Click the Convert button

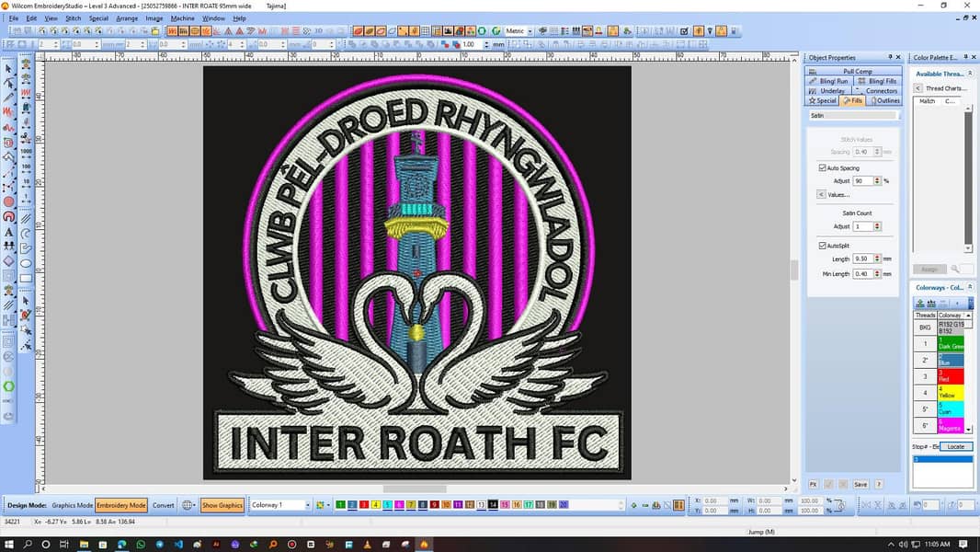coord(163,505)
